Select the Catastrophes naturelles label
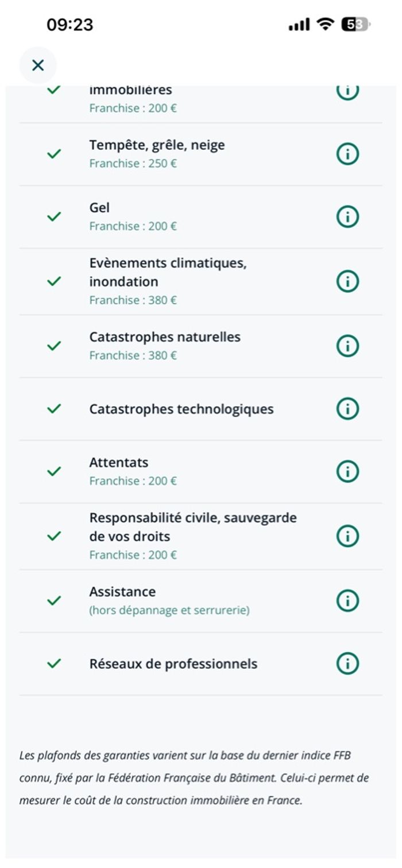Image resolution: width=402 pixels, height=868 pixels. (165, 337)
